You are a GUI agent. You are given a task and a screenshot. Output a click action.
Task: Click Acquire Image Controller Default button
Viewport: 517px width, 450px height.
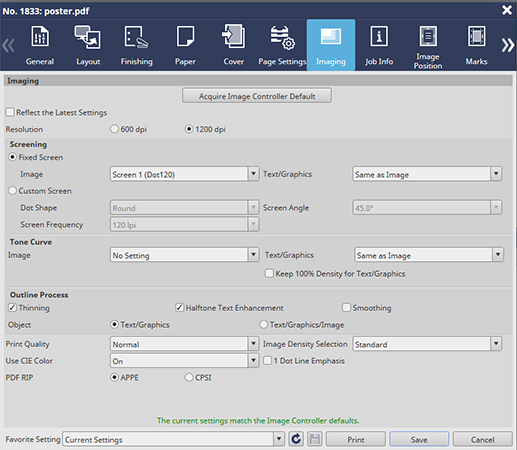pos(257,96)
